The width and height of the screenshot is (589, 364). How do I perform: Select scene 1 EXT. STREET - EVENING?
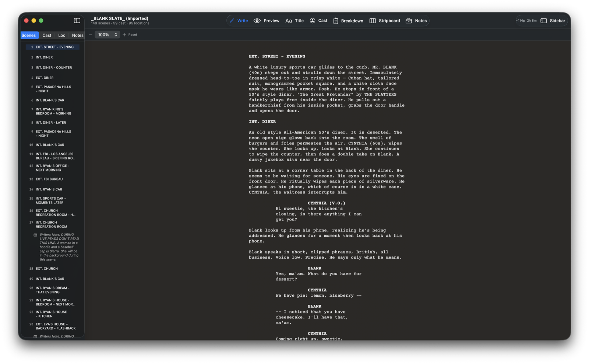tap(53, 47)
